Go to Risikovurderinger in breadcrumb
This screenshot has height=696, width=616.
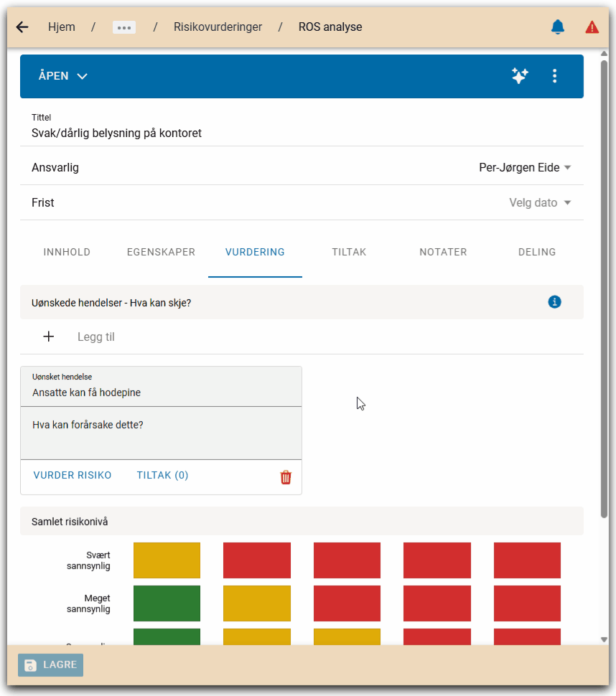click(218, 27)
